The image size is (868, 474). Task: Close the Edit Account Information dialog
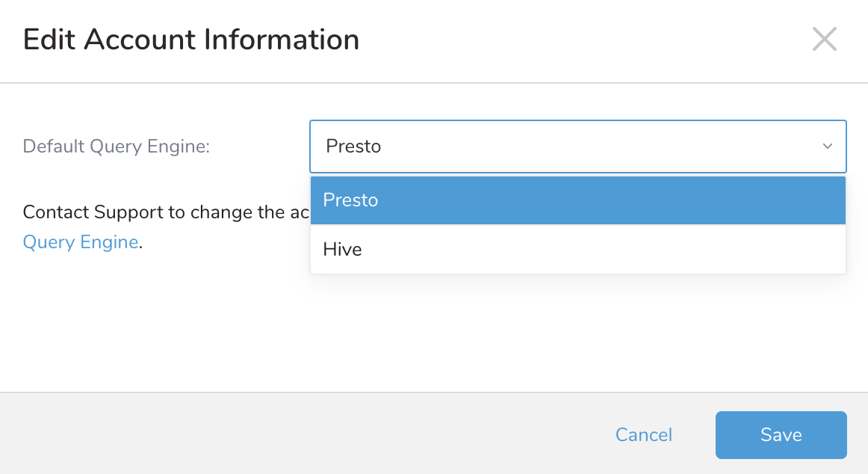tap(824, 40)
